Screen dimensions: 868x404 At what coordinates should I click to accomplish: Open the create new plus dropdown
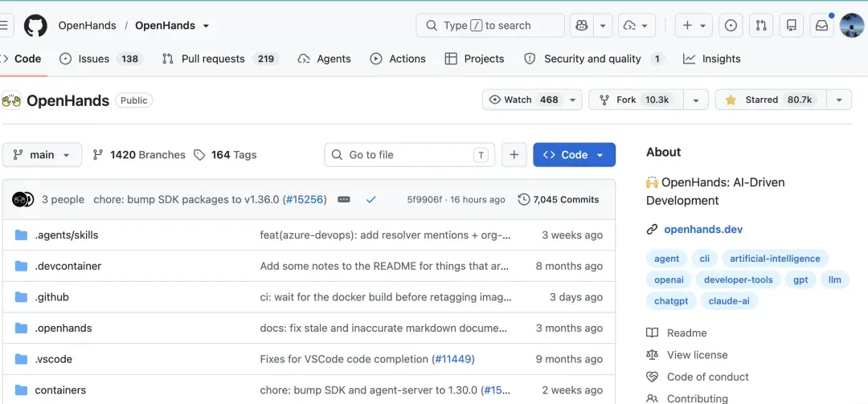click(694, 26)
